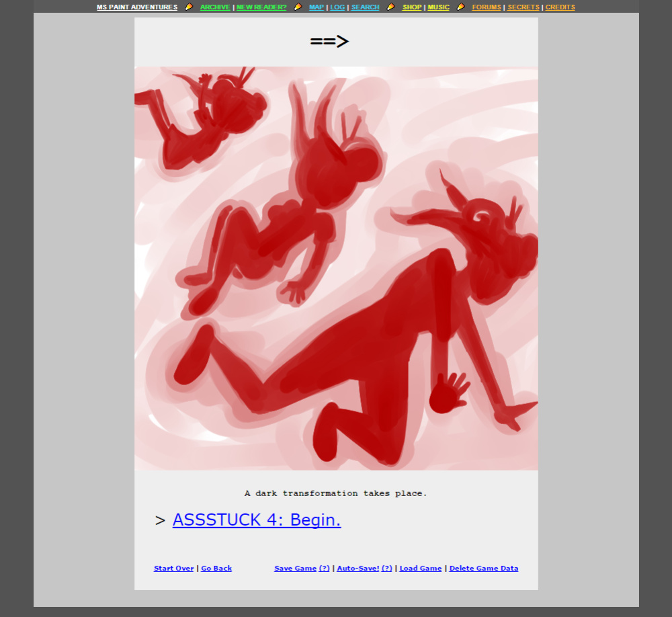Open the Search link
Image resolution: width=672 pixels, height=617 pixels.
[365, 7]
